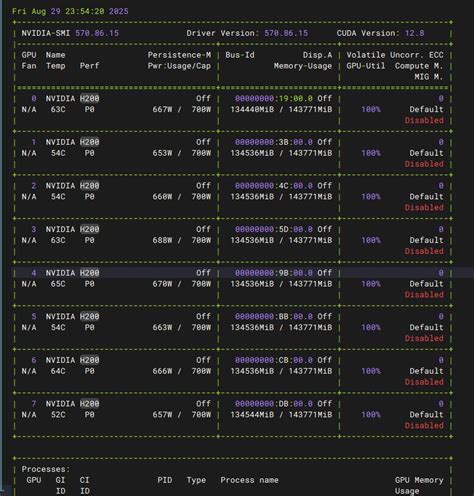Click the Temp column header
The width and height of the screenshot is (474, 496).
[x=55, y=66]
